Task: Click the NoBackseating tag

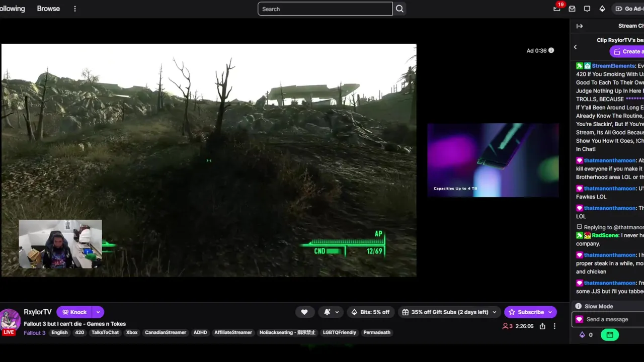Action: [287, 332]
